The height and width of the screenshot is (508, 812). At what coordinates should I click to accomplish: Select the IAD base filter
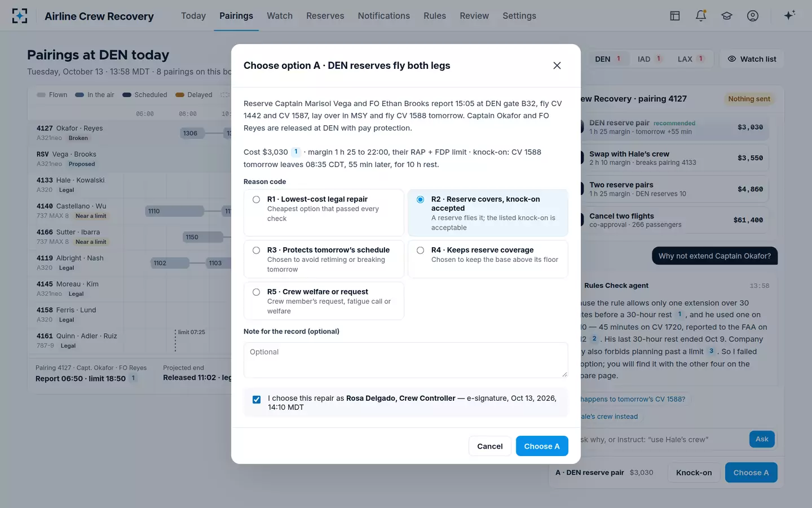pyautogui.click(x=648, y=59)
